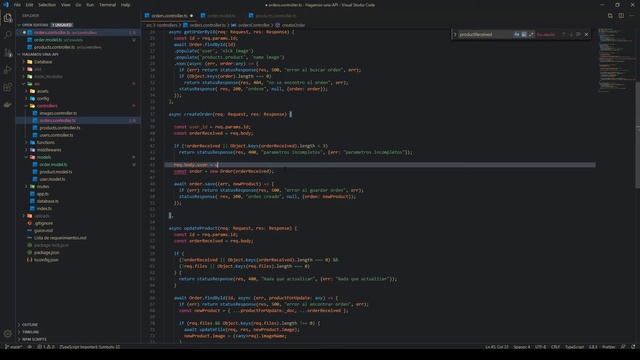Go to previous match in find widget
Image resolution: width=640 pixels, height=360 pixels.
564,35
